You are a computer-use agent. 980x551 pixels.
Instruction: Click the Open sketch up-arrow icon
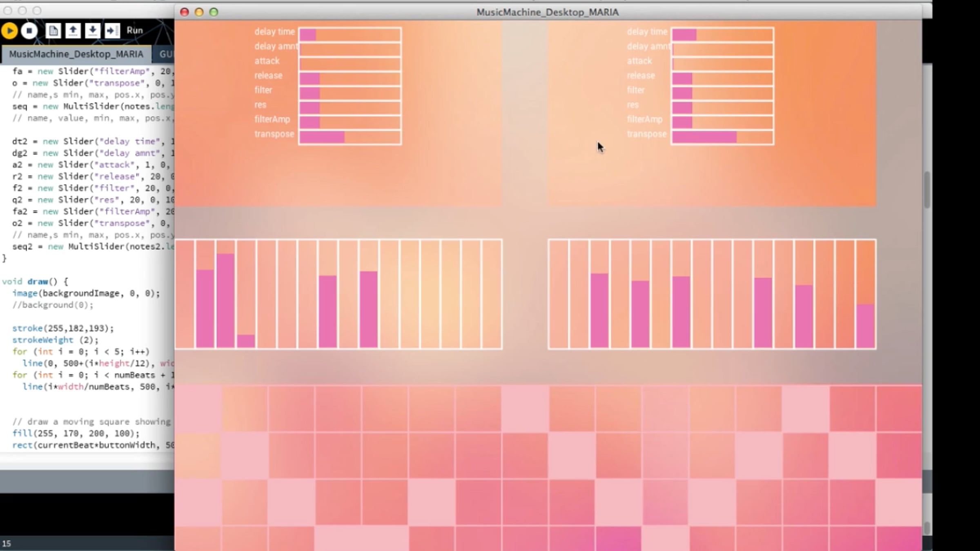(73, 31)
